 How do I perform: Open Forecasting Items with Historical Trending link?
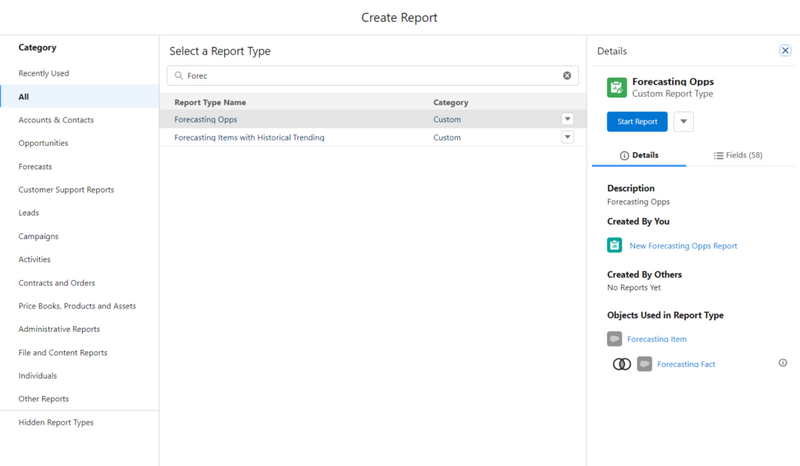[x=249, y=137]
